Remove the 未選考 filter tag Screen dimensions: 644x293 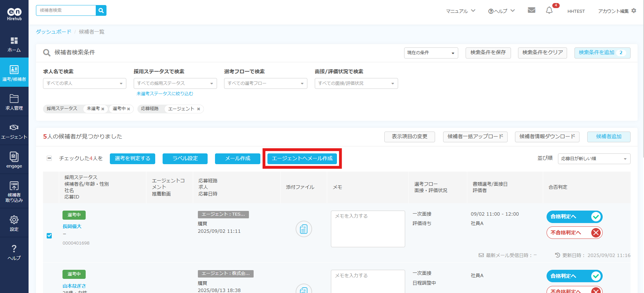pos(103,109)
